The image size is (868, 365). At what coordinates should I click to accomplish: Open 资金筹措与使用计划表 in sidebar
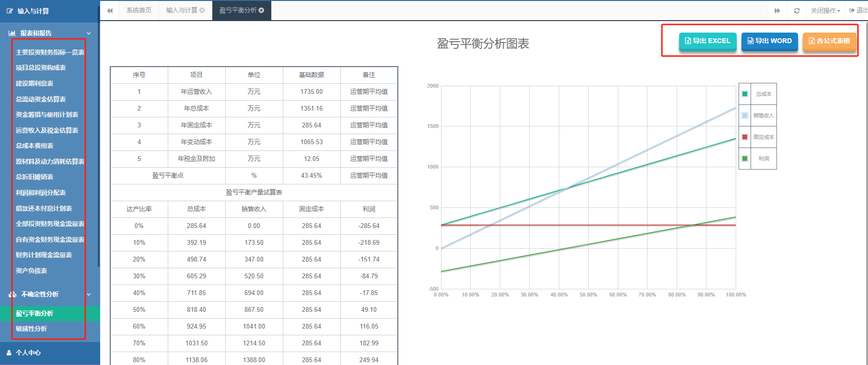pyautogui.click(x=47, y=115)
